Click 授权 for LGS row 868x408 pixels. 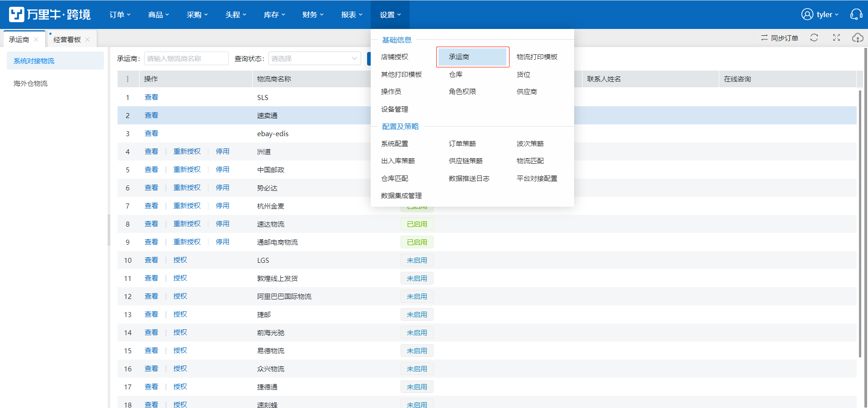click(180, 260)
